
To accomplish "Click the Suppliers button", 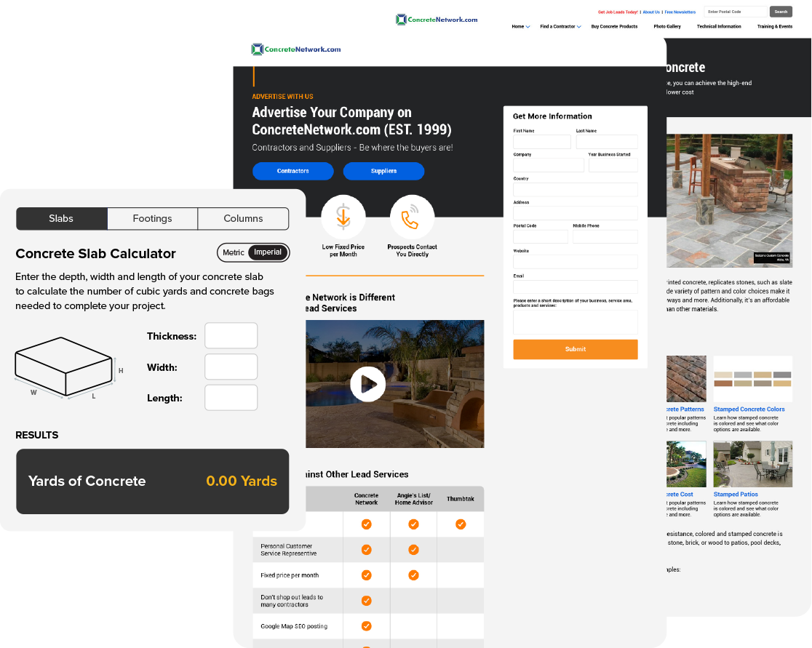I will coord(383,171).
